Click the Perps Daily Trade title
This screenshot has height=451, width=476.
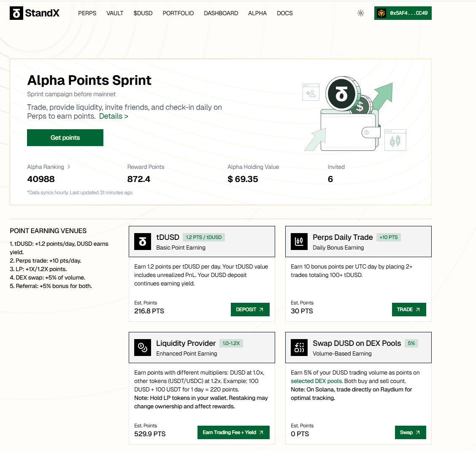[x=343, y=237]
